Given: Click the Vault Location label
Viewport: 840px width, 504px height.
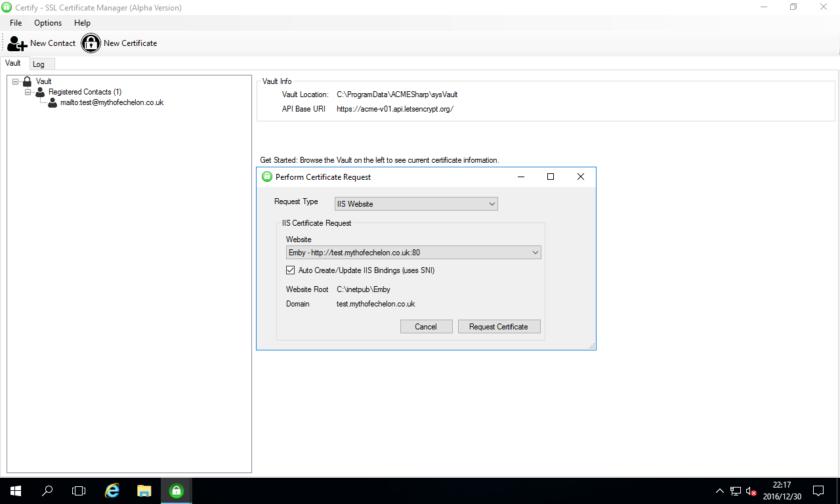Looking at the screenshot, I should 305,94.
